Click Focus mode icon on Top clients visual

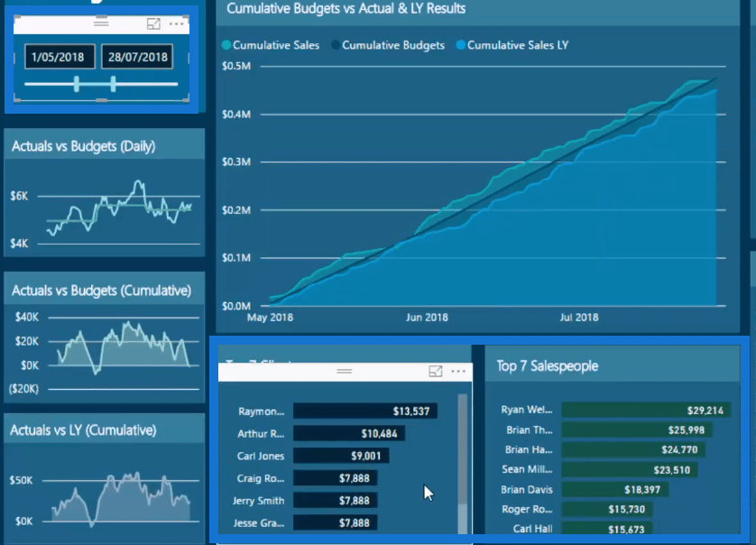click(436, 371)
